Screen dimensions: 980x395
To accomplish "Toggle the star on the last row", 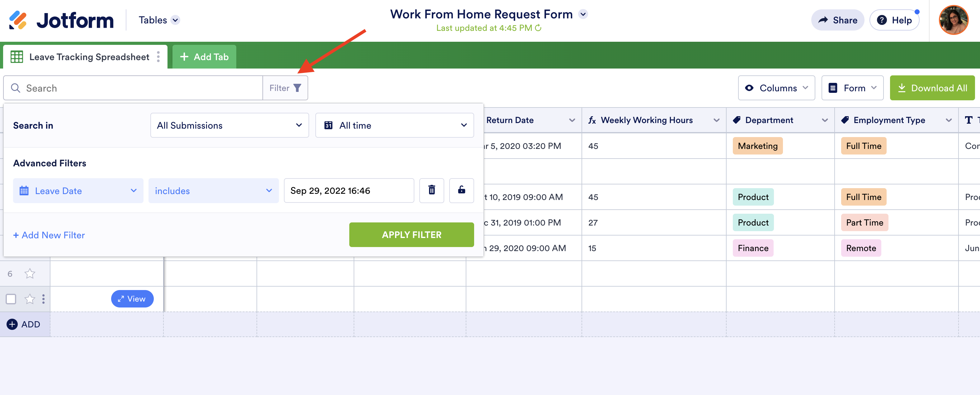I will coord(30,299).
